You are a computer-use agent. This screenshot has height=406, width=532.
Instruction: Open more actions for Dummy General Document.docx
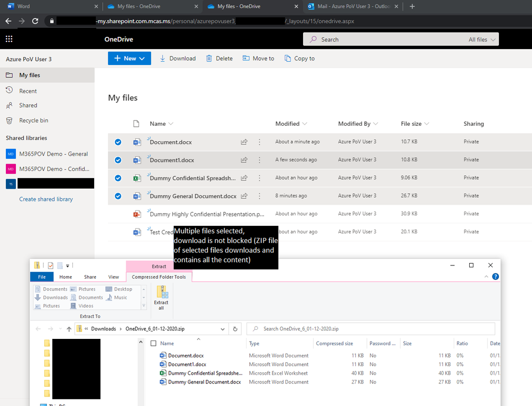259,196
